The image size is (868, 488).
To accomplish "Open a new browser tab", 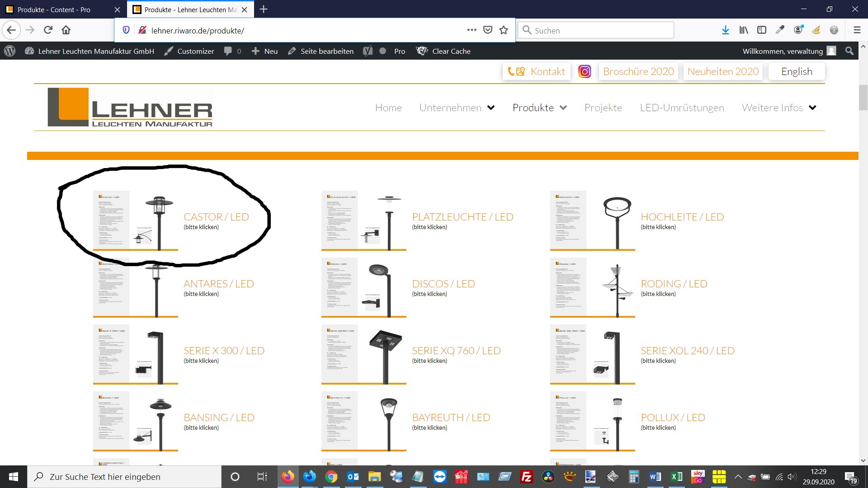I will (x=264, y=9).
